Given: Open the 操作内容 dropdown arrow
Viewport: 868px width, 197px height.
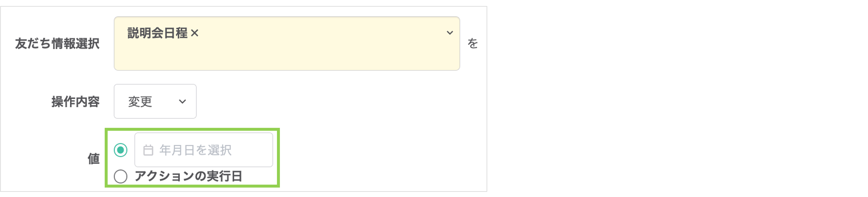Looking at the screenshot, I should 182,102.
